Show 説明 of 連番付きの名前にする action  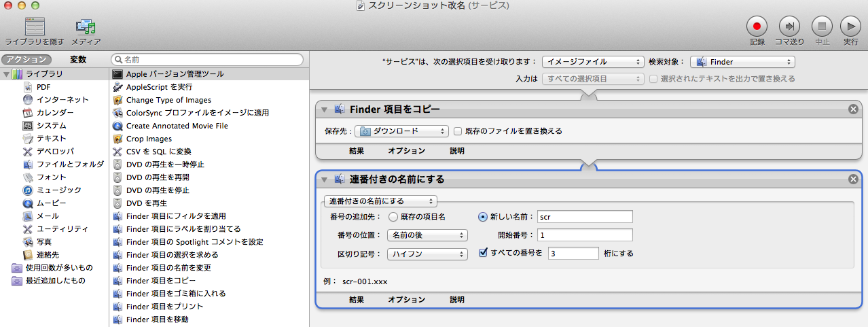tap(457, 300)
